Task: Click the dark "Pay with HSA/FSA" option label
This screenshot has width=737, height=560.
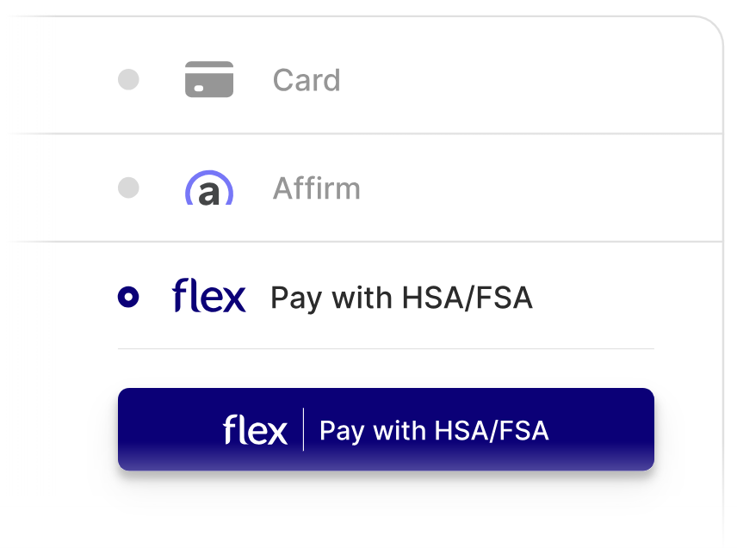Action: 401,298
